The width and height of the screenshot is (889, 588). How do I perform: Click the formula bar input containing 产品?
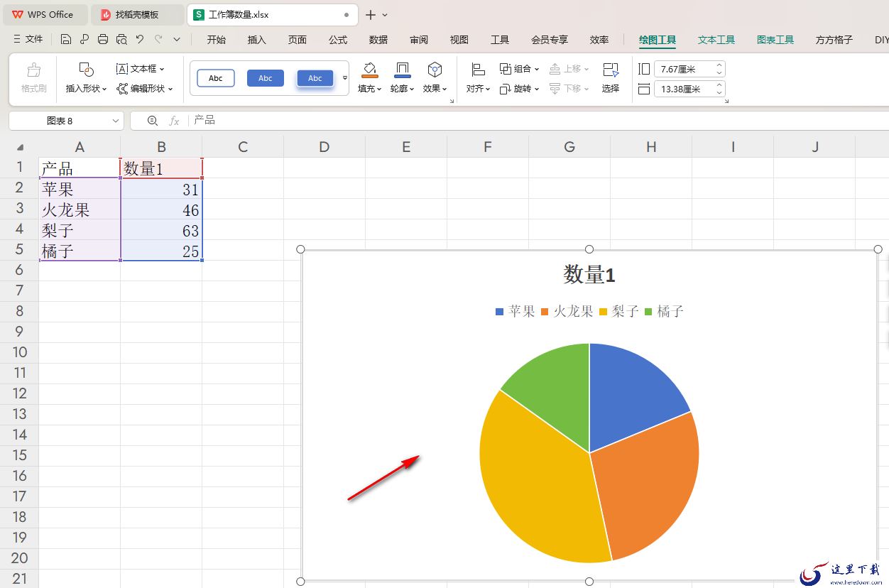click(x=540, y=120)
